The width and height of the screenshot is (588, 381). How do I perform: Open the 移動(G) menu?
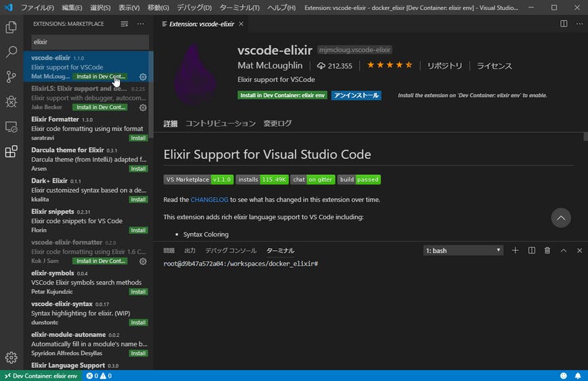pyautogui.click(x=158, y=7)
